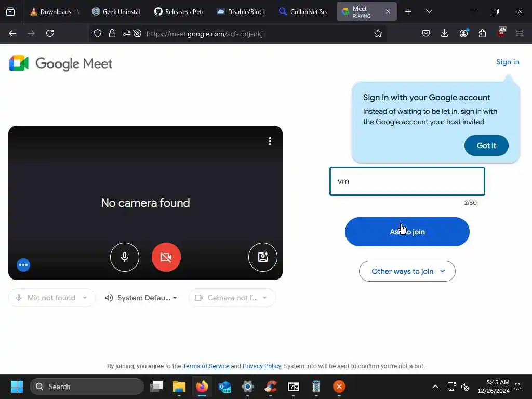Open the Settings gear taskbar icon
532x399 pixels.
(248, 387)
